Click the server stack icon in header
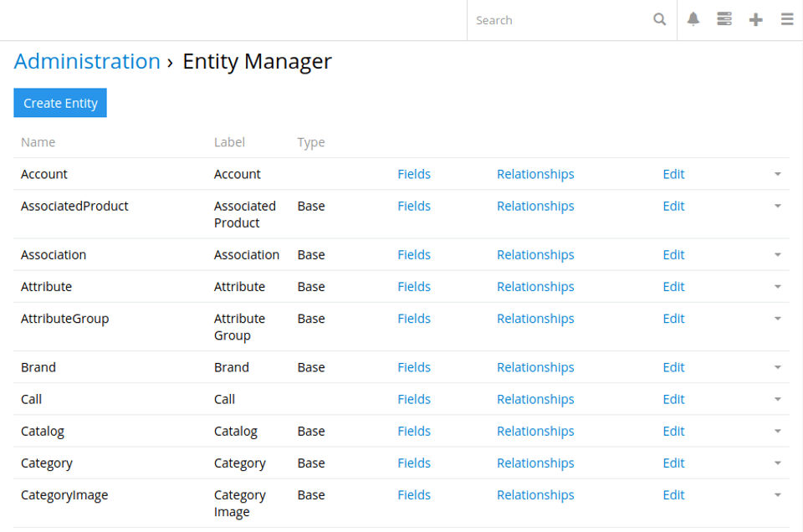Screen dimensions: 803x532 724,20
